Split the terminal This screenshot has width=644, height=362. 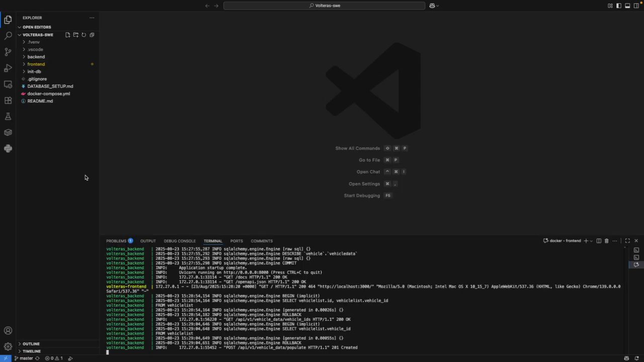(599, 241)
